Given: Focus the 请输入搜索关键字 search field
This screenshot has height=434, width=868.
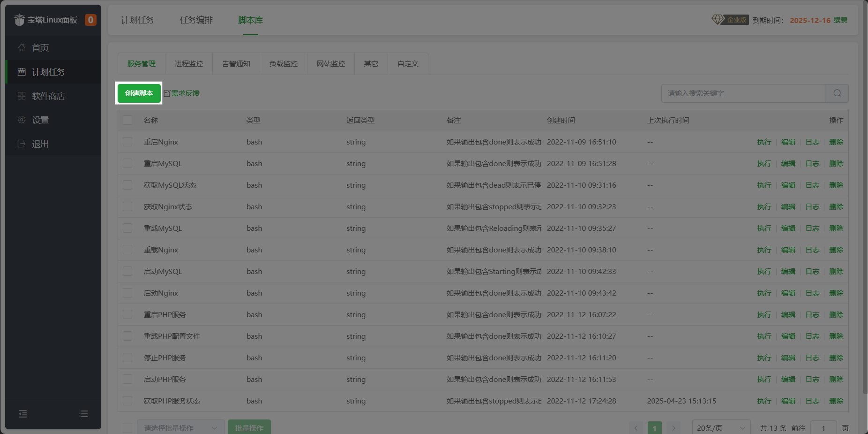Looking at the screenshot, I should [743, 93].
